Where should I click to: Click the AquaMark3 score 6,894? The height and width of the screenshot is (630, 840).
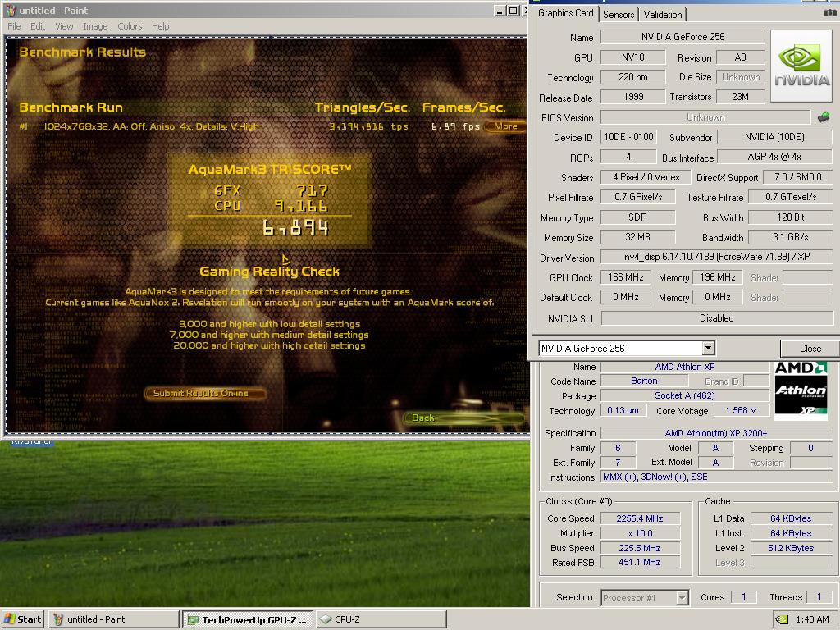pos(295,228)
